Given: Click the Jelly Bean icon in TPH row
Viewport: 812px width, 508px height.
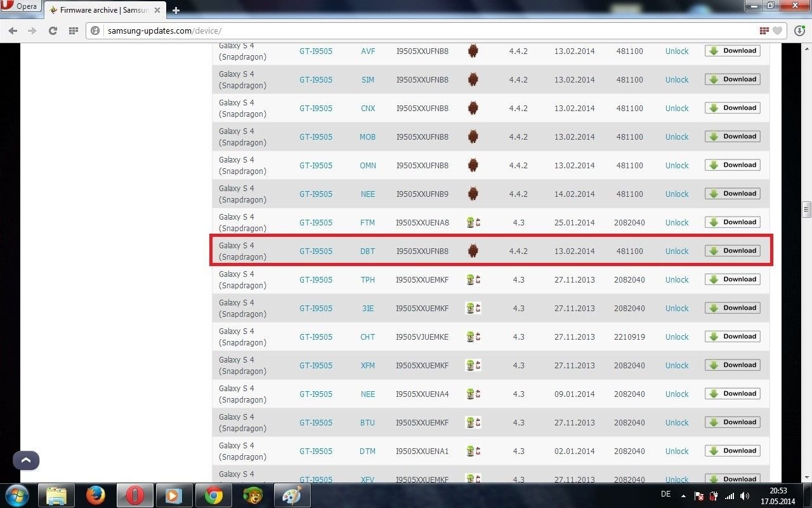Looking at the screenshot, I should click(x=473, y=279).
